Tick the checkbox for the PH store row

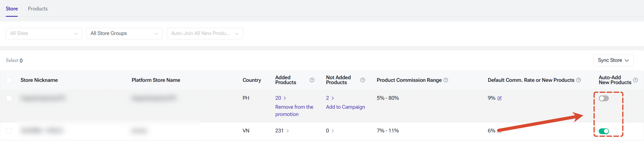click(9, 98)
